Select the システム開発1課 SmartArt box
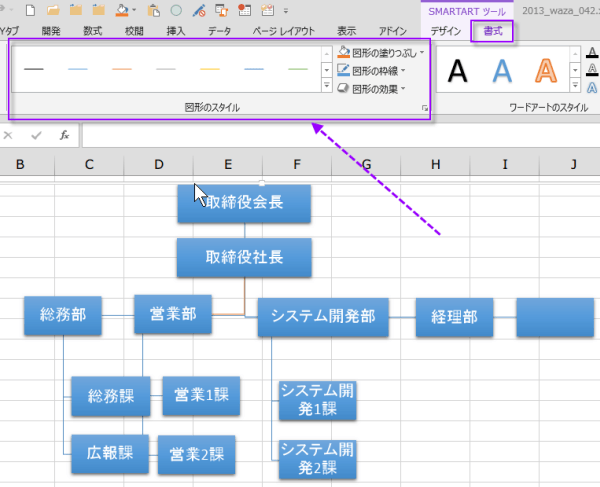The image size is (600, 487). 318,401
